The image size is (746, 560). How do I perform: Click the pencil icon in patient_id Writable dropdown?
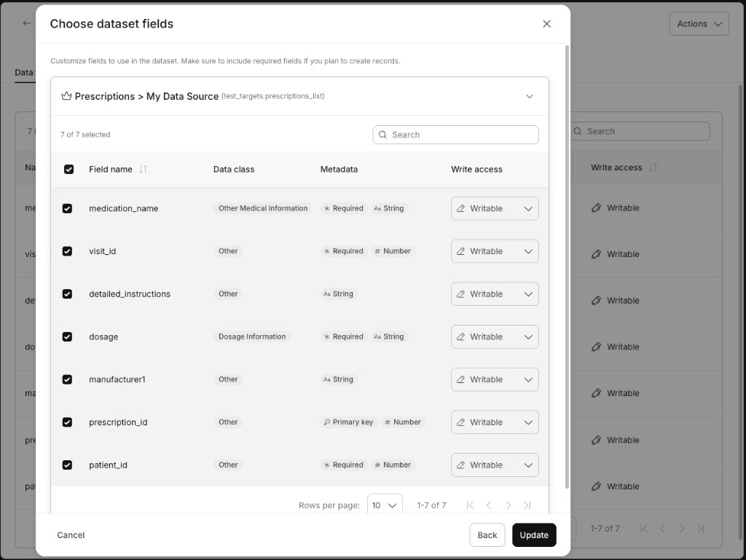click(460, 465)
